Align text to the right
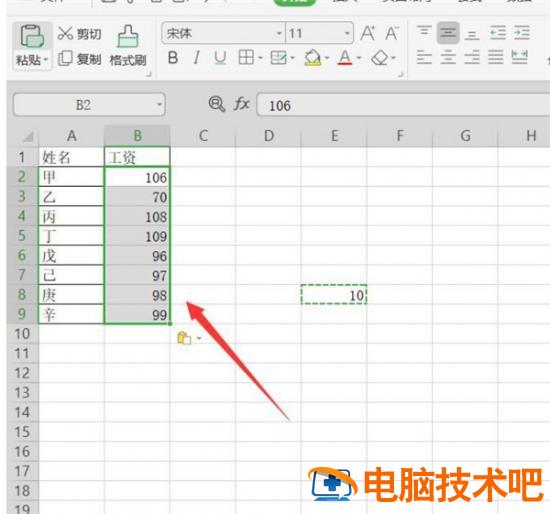Screen dimensions: 550x514 click(x=472, y=57)
